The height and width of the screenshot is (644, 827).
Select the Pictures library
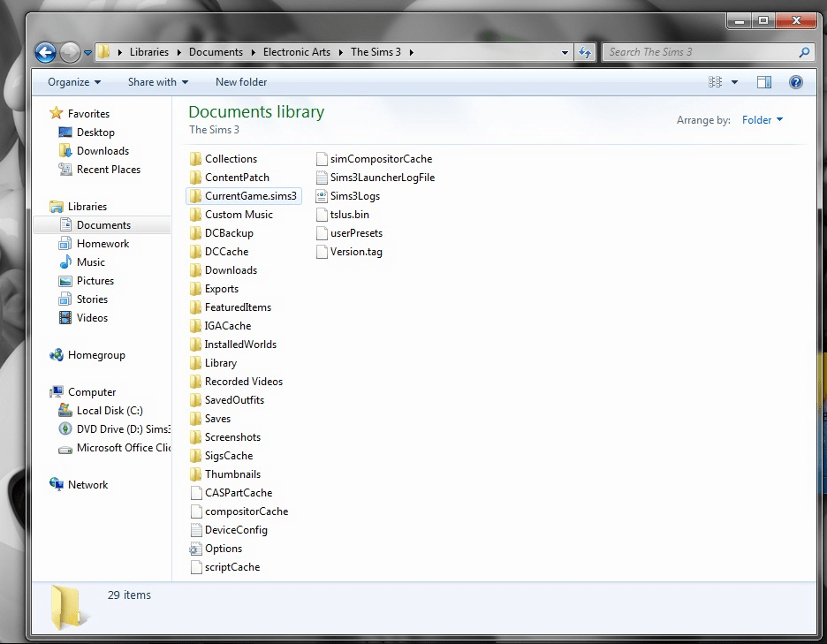(x=93, y=280)
